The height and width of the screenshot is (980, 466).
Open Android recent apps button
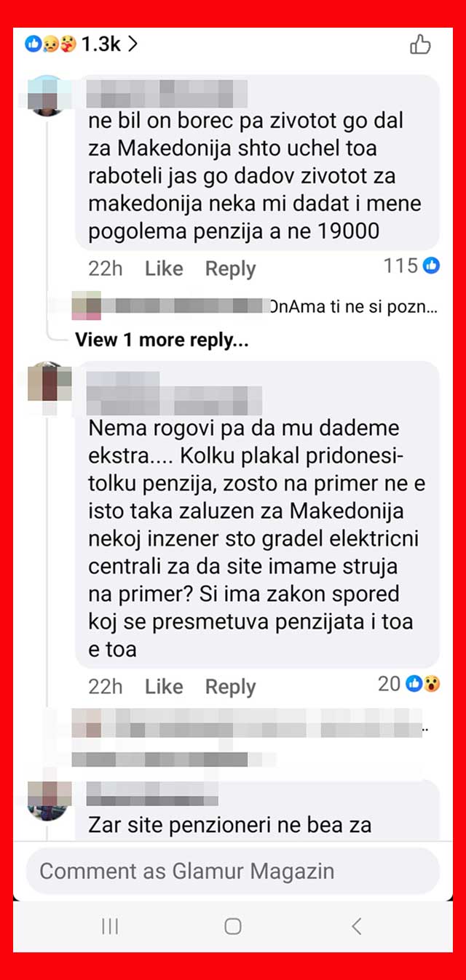click(x=110, y=926)
